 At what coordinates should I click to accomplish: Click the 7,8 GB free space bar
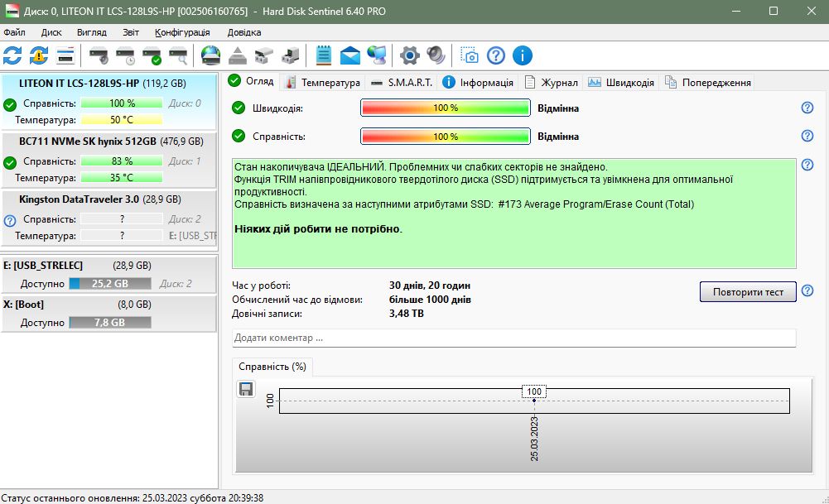pyautogui.click(x=110, y=322)
